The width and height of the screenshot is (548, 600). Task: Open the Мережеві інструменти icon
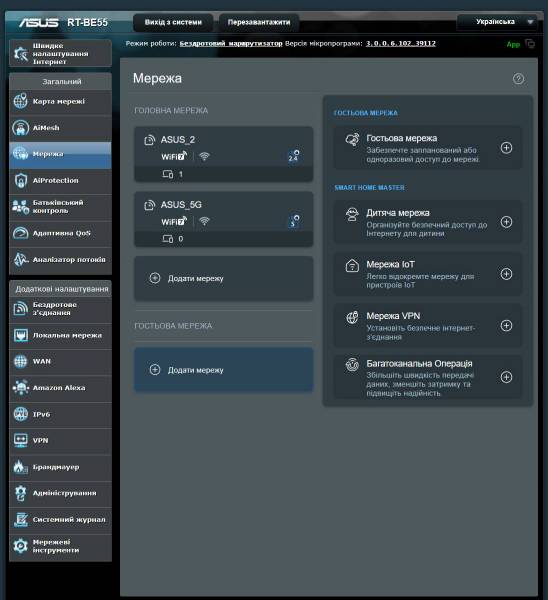pos(20,546)
